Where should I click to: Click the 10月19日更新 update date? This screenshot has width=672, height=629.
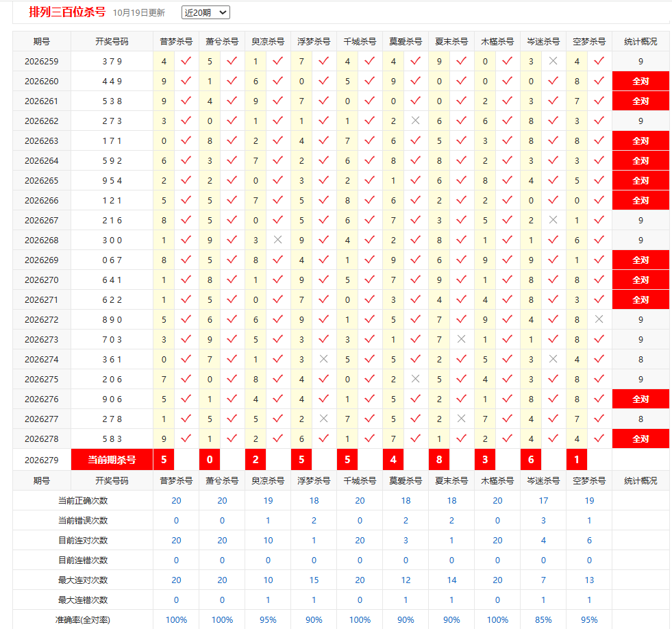tap(139, 13)
